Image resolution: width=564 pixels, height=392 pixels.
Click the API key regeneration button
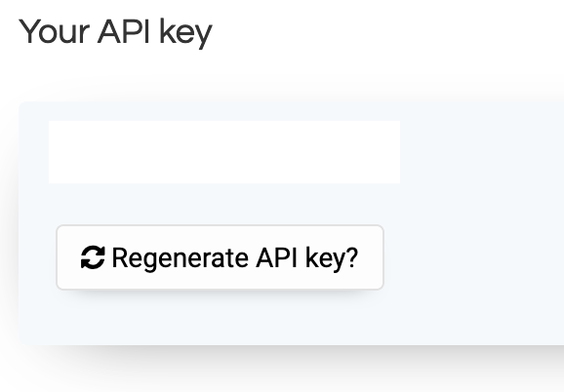coord(220,257)
